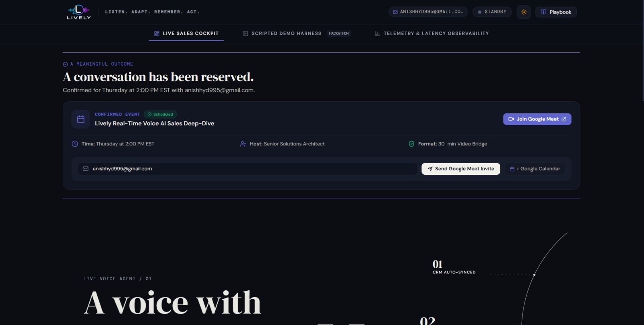644x325 pixels.
Task: Click the 'A voice with' hero heading
Action: pos(172,303)
